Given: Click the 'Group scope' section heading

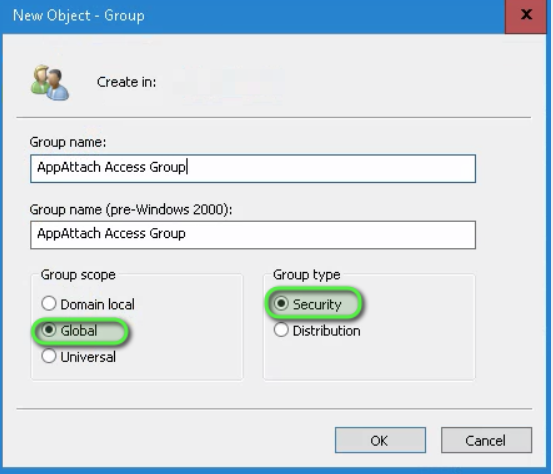Looking at the screenshot, I should pyautogui.click(x=78, y=275).
